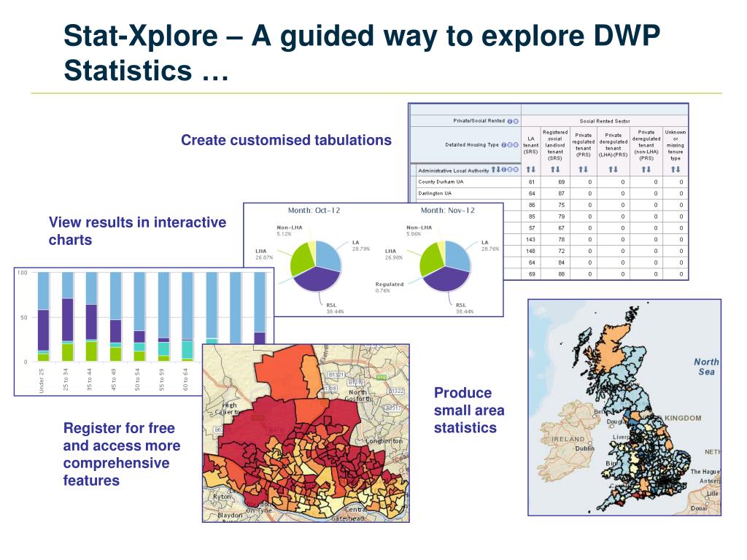Click last circle icon beside Detailed Housing Type
Screen dimensions: 747x560
coord(516,145)
